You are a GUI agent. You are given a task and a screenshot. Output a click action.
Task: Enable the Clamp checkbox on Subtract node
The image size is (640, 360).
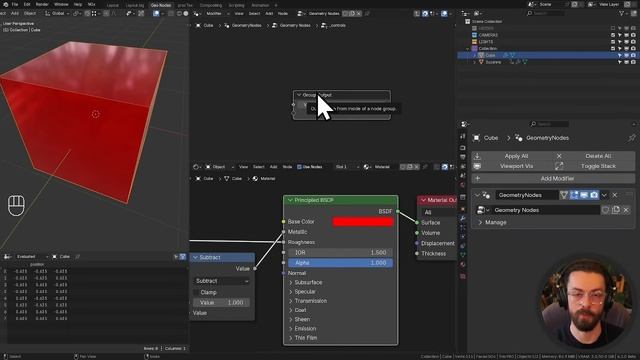click(197, 292)
